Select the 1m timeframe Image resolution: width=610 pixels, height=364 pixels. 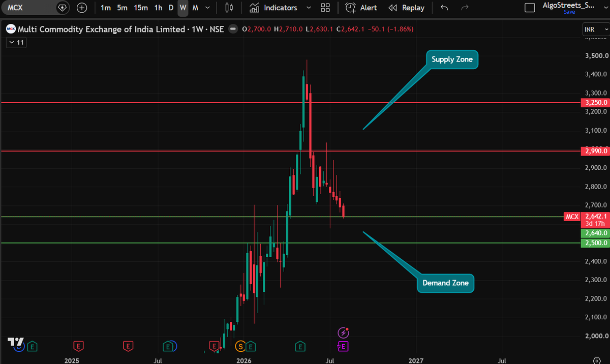pyautogui.click(x=106, y=8)
